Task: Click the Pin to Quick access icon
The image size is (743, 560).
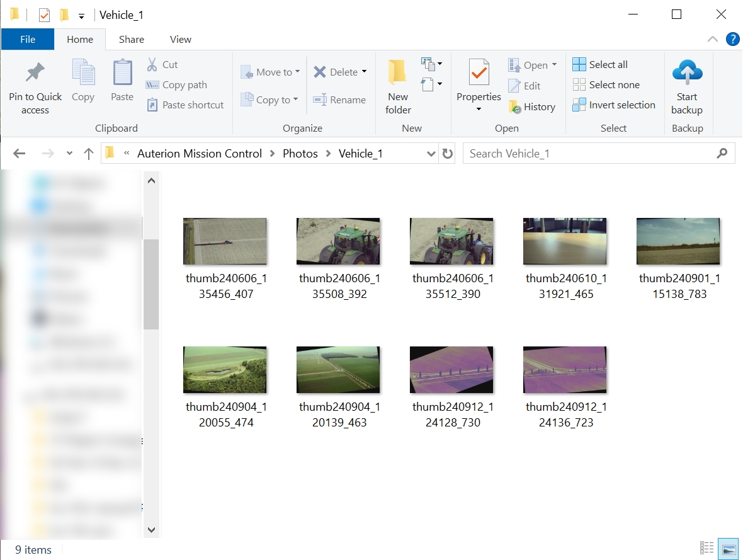Action: (x=35, y=73)
